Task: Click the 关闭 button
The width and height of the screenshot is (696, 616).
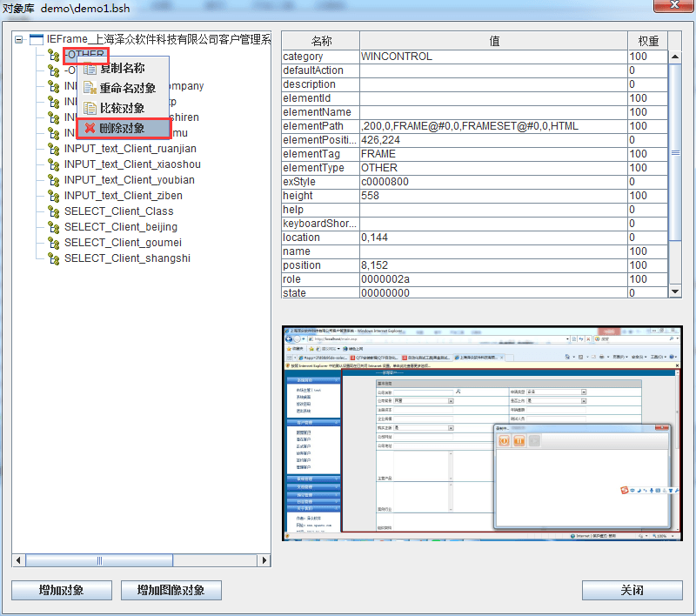Action: 632,591
